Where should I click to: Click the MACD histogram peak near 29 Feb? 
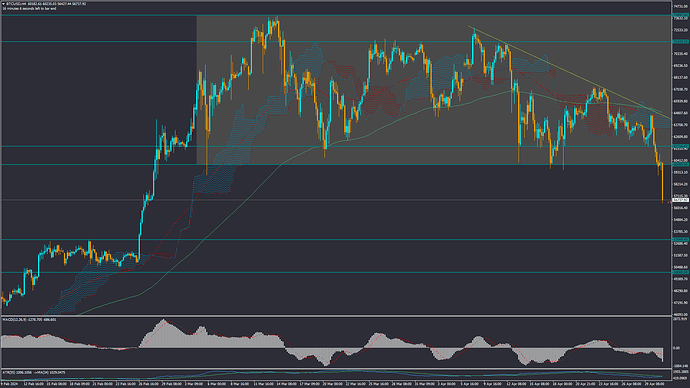pos(164,322)
